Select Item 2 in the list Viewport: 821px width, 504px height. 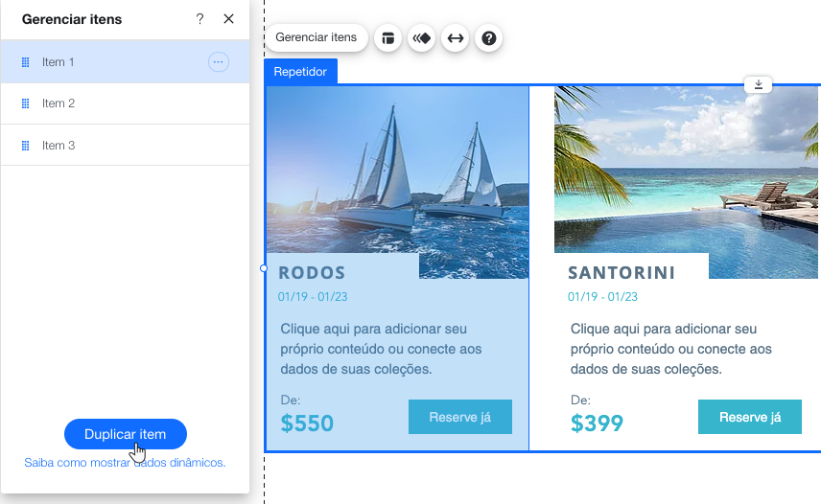[125, 103]
